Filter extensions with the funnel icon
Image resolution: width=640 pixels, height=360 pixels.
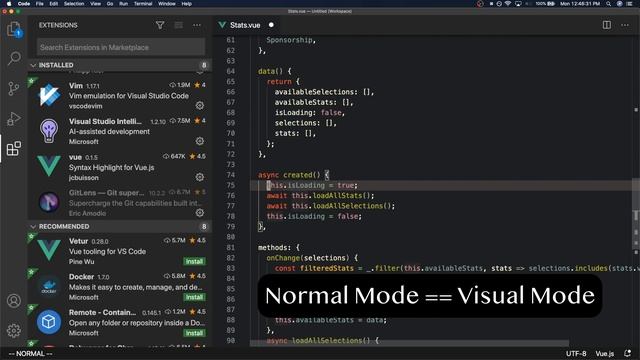point(160,25)
